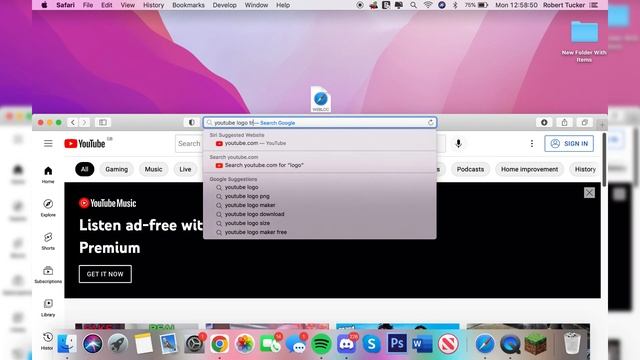This screenshot has height=360, width=640.
Task: Open the File menu
Action: tap(88, 5)
